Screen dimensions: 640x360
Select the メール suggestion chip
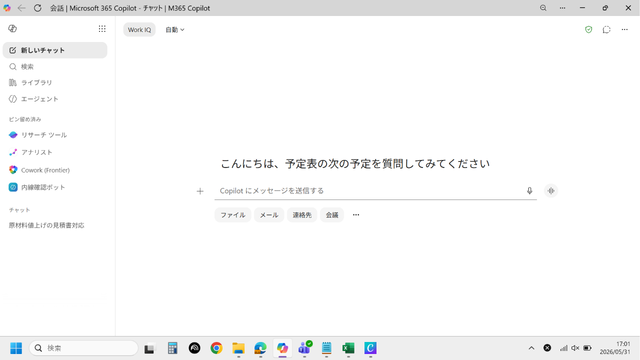tap(269, 215)
